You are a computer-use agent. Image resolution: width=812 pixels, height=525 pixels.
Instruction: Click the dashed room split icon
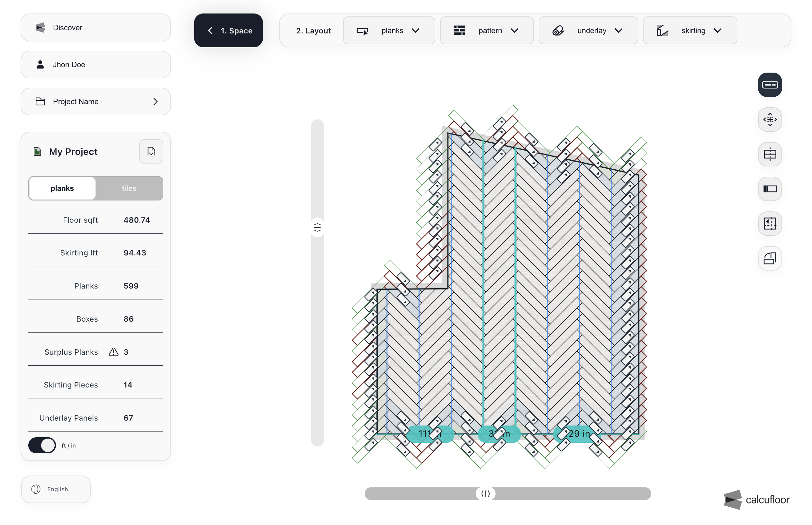click(769, 224)
